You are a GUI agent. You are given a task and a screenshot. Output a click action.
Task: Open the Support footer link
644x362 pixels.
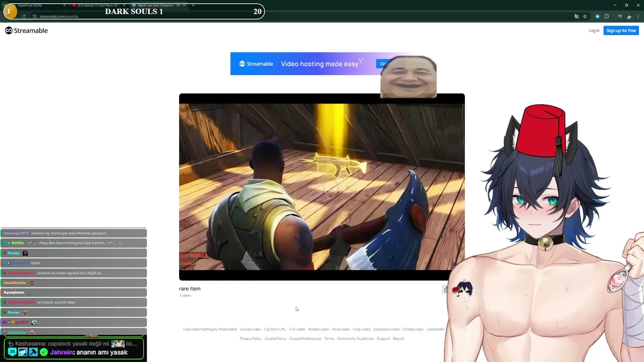point(383,339)
